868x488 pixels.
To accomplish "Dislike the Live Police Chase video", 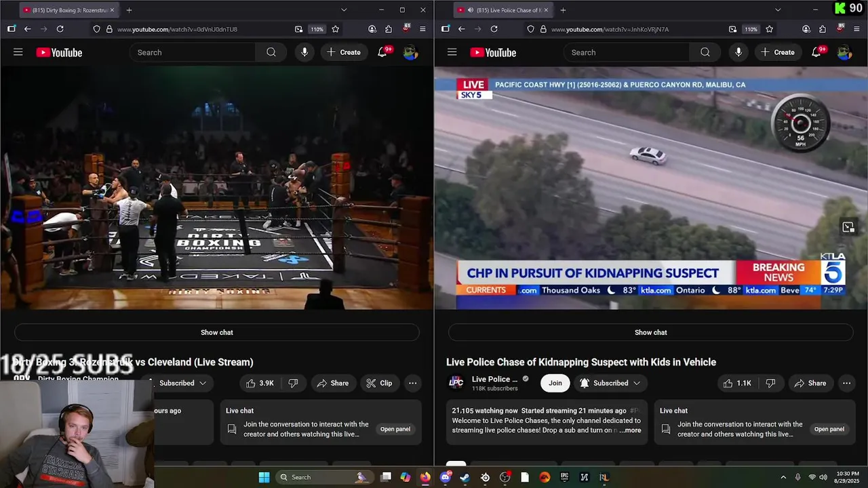I will click(x=770, y=383).
